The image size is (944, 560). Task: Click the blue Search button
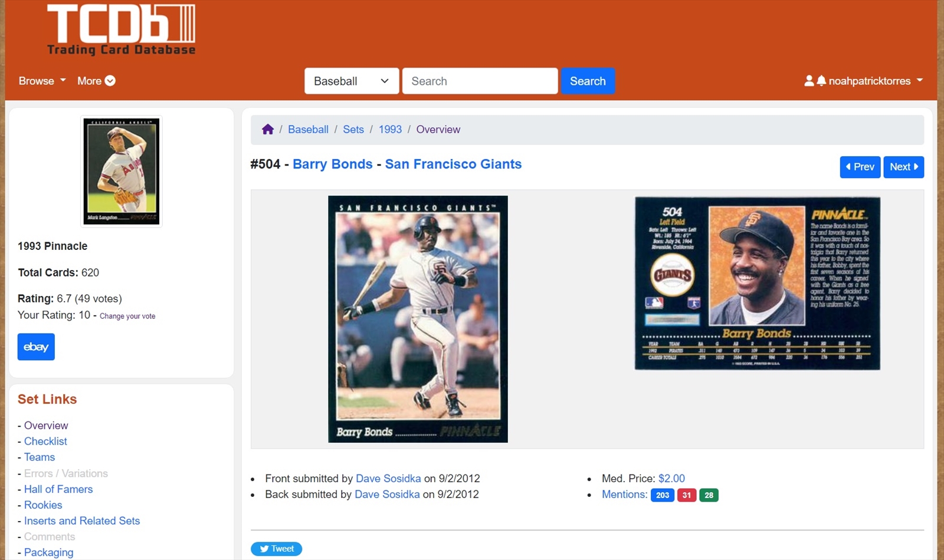pos(588,81)
